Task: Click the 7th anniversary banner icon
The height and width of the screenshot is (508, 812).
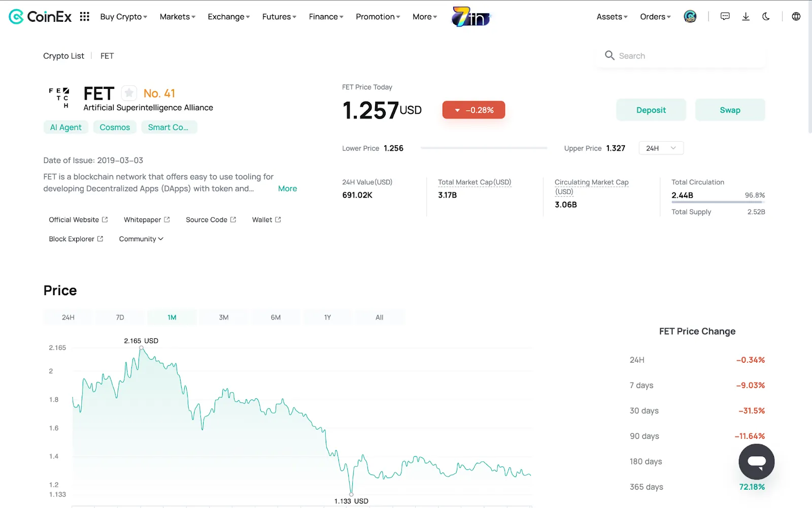Action: coord(471,17)
